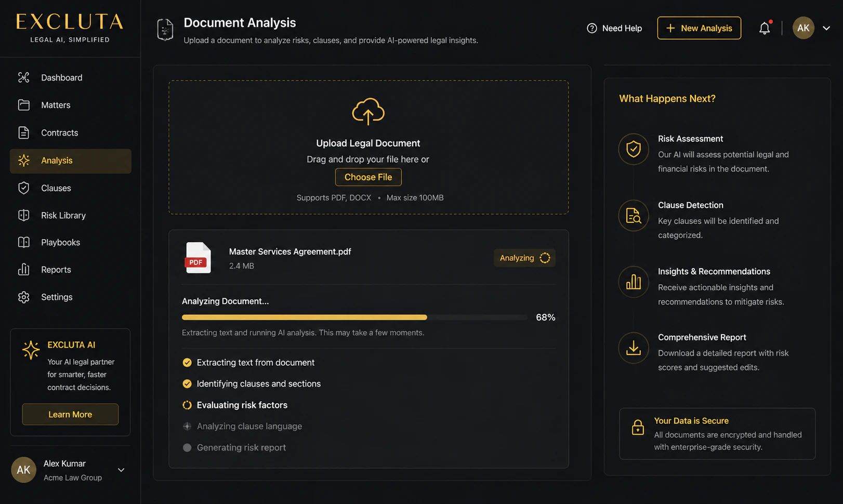
Task: Click the analysis progress bar
Action: coord(354,317)
